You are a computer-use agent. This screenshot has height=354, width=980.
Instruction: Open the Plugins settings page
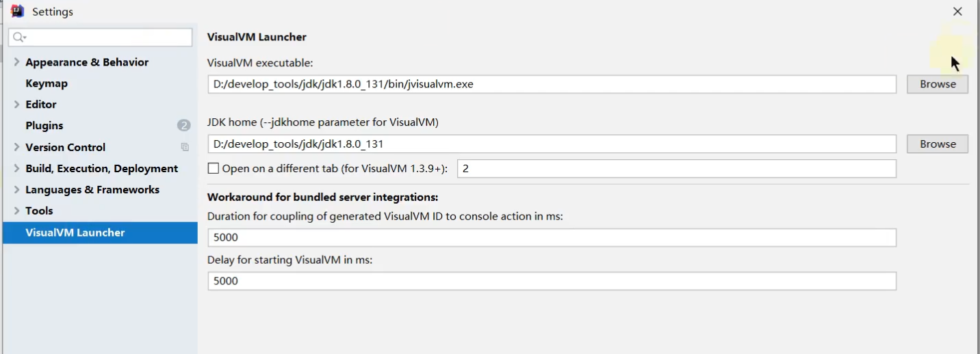(x=44, y=126)
